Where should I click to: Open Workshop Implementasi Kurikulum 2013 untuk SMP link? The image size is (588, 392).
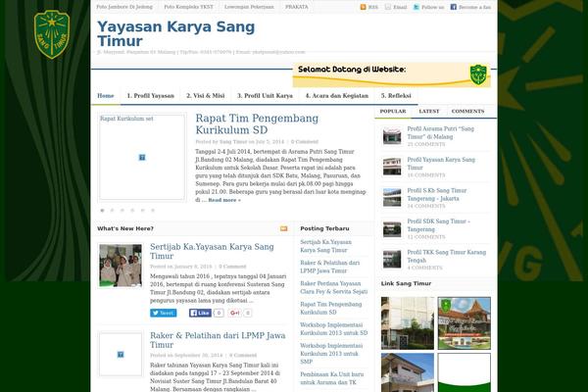331,354
